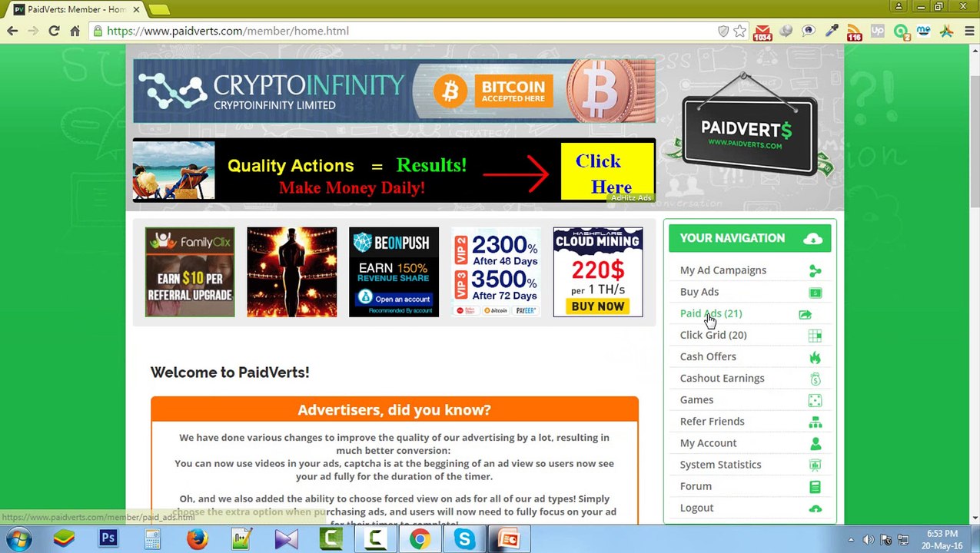Bookmark this page with the star icon
Viewport: 980px width, 553px height.
coord(739,31)
